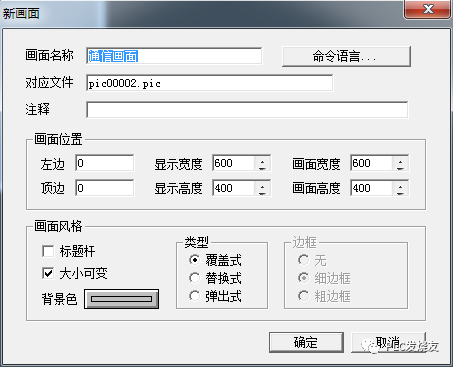Select the 细边框 thin border option

pos(303,278)
